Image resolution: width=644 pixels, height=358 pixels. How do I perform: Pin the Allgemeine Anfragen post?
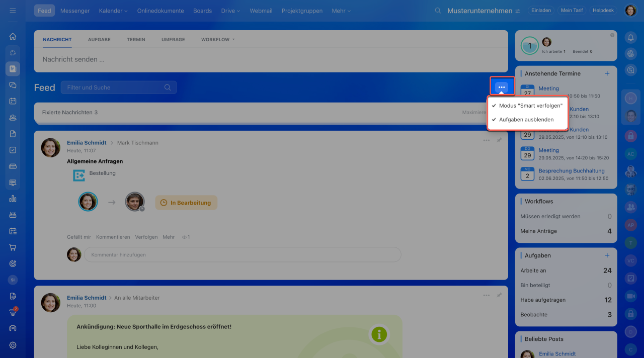(x=500, y=140)
